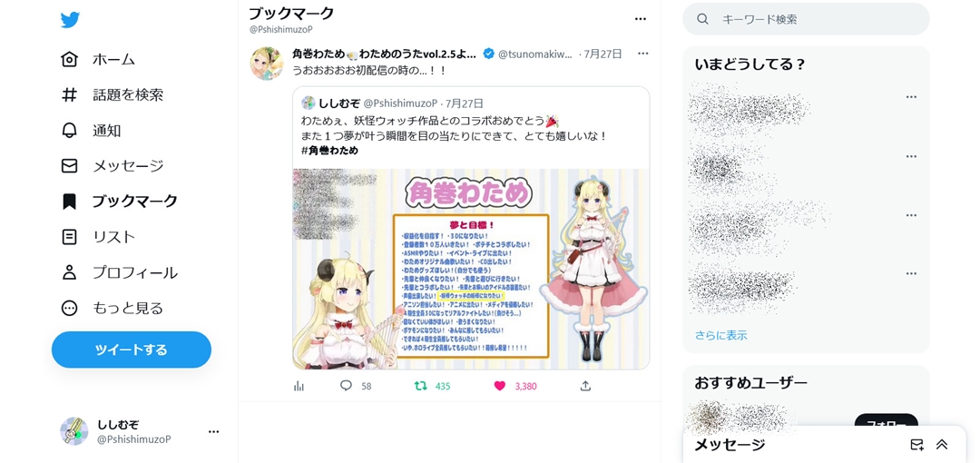Open the tweet analytics bar chart icon
Viewport: 980px width, 463px height.
pyautogui.click(x=299, y=386)
